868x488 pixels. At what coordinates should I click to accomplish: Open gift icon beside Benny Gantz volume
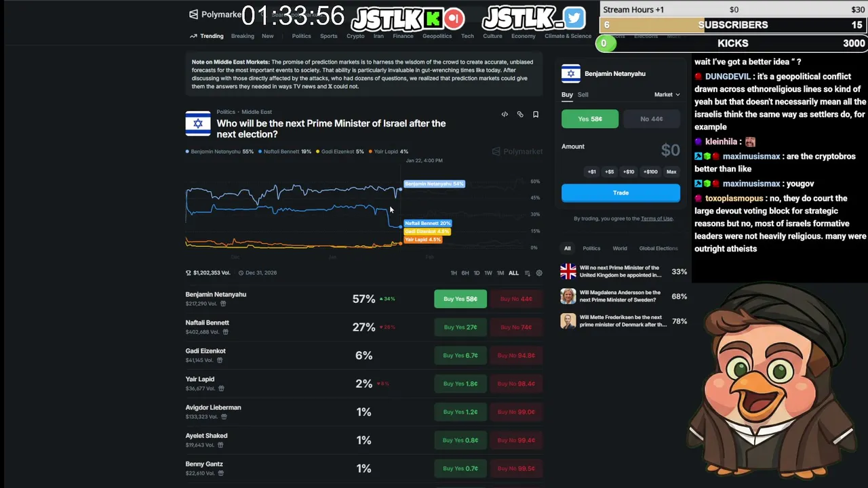coord(221,474)
